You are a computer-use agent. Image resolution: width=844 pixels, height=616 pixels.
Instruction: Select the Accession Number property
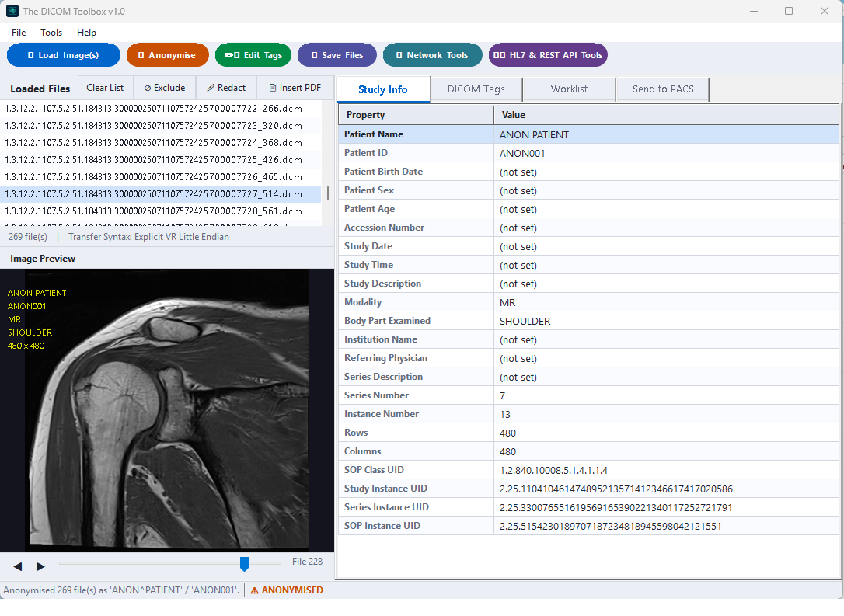(384, 228)
